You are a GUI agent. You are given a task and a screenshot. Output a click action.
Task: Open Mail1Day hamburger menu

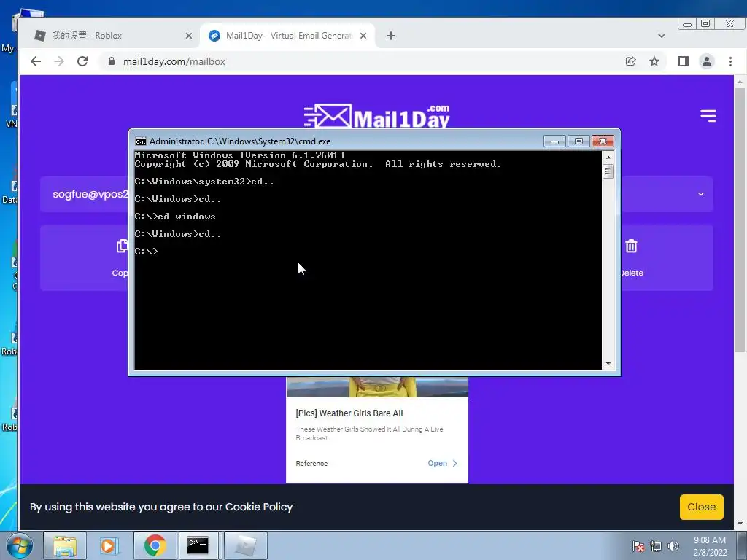point(708,116)
